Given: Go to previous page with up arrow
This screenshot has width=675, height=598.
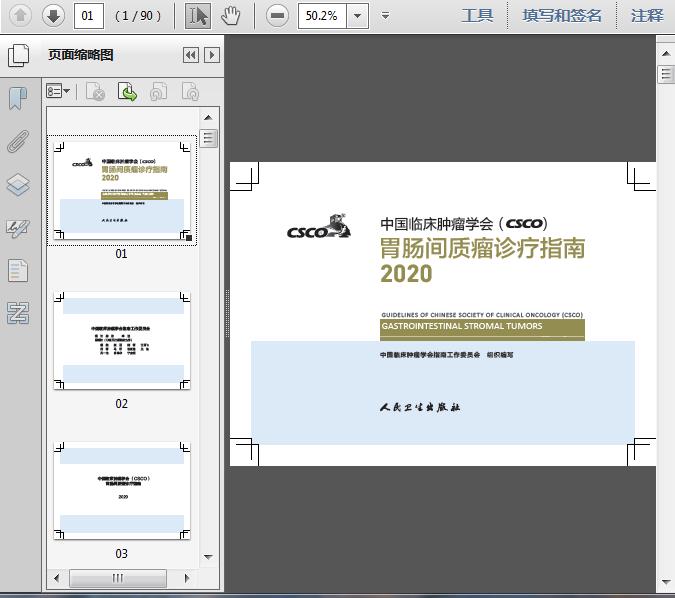Looking at the screenshot, I should [20, 16].
